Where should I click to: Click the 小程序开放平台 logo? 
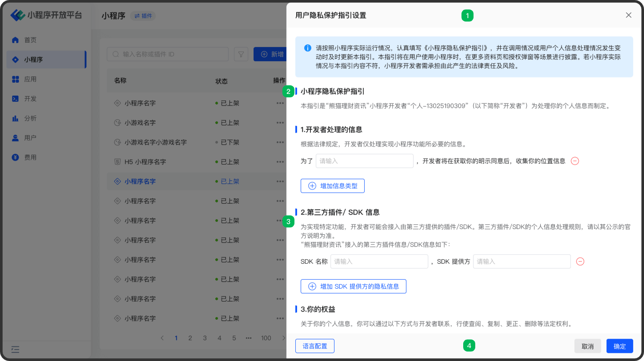pos(46,16)
